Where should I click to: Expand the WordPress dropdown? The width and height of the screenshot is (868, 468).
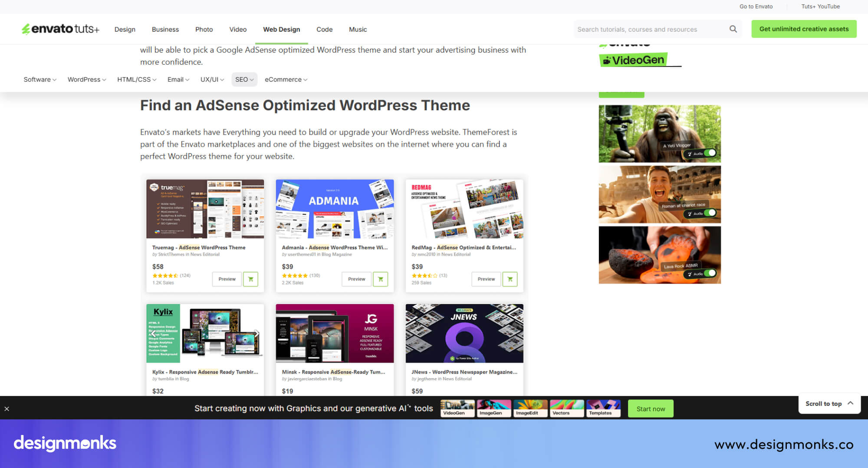click(x=87, y=79)
